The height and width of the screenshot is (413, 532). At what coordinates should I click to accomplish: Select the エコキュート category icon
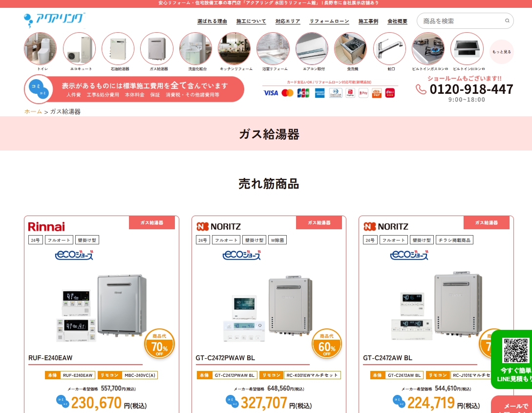tap(80, 48)
